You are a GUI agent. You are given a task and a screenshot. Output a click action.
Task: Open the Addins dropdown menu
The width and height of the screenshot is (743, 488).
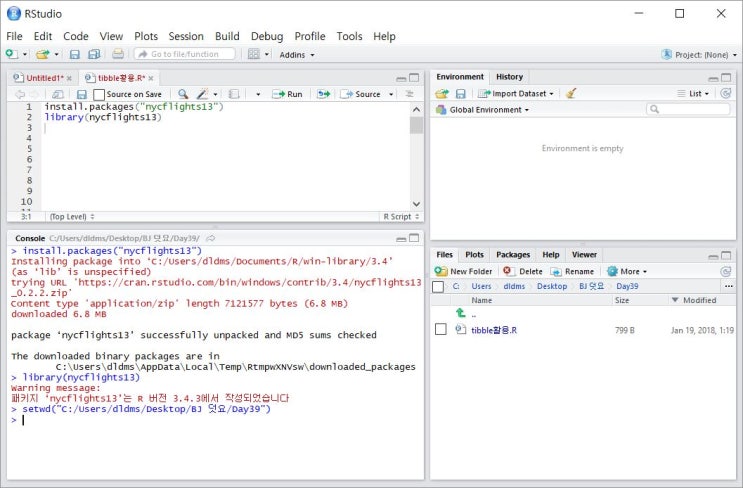[297, 55]
